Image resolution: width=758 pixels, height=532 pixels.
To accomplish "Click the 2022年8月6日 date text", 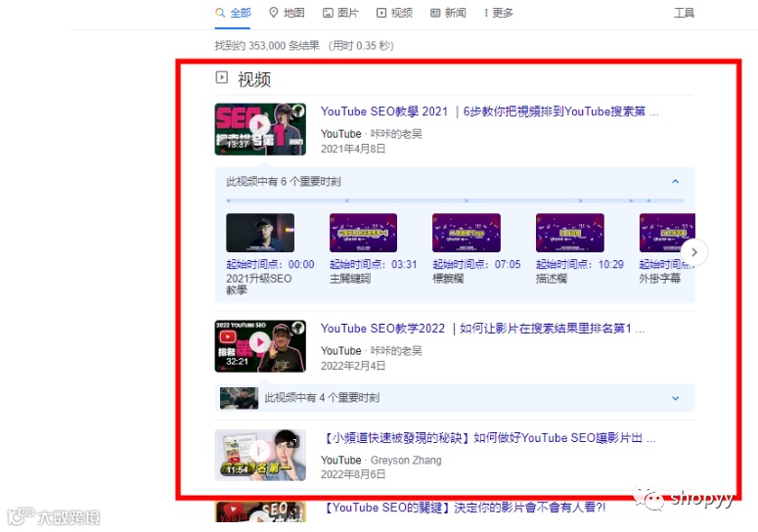I will coord(353,474).
